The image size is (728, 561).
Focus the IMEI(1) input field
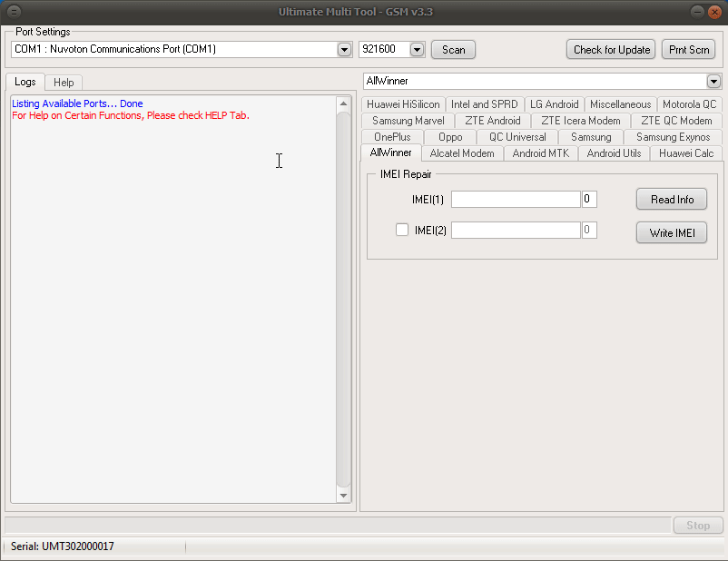[516, 199]
